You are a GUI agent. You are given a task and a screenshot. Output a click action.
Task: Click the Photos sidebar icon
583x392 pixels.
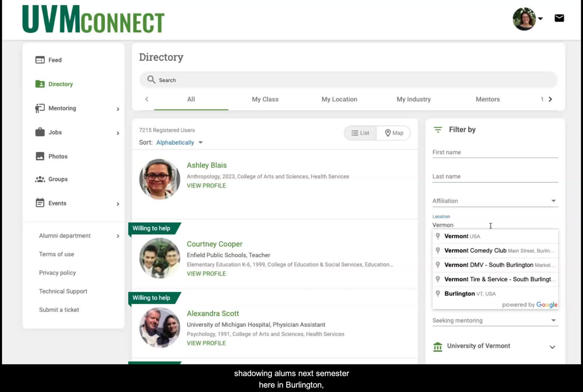point(40,156)
